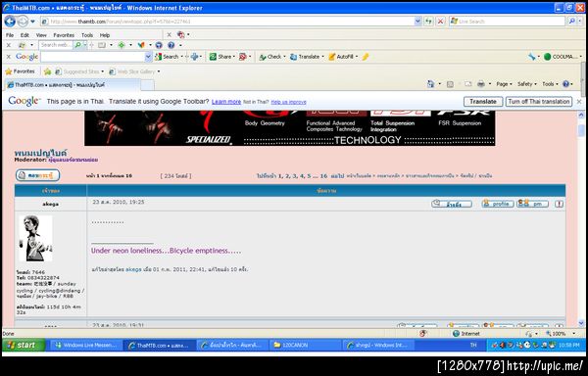Image resolution: width=588 pixels, height=376 pixels.
Task: Click the Favorites star button
Action: (x=20, y=71)
